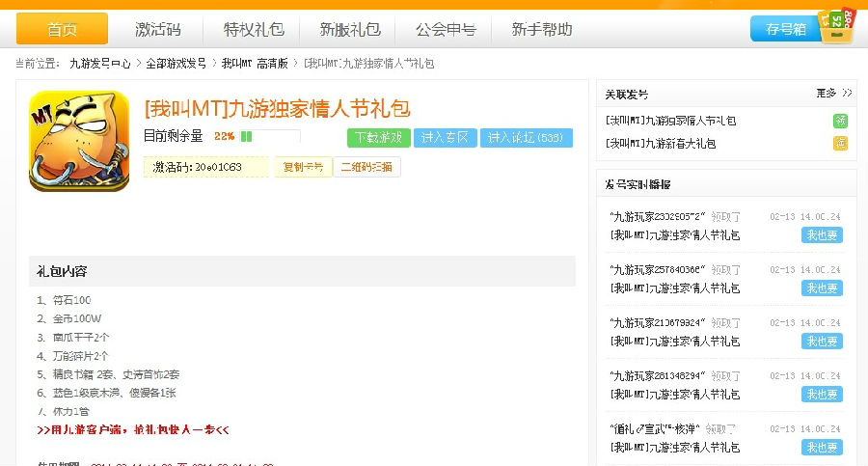Screen dimensions: 868x466
Task: Click the 进入论坛 forum button
Action: [527, 137]
